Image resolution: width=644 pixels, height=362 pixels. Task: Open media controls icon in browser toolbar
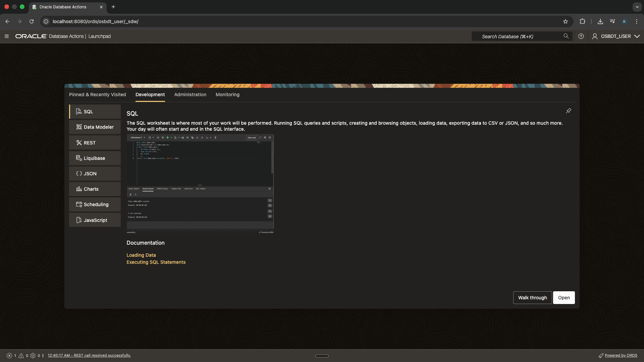coord(612,21)
